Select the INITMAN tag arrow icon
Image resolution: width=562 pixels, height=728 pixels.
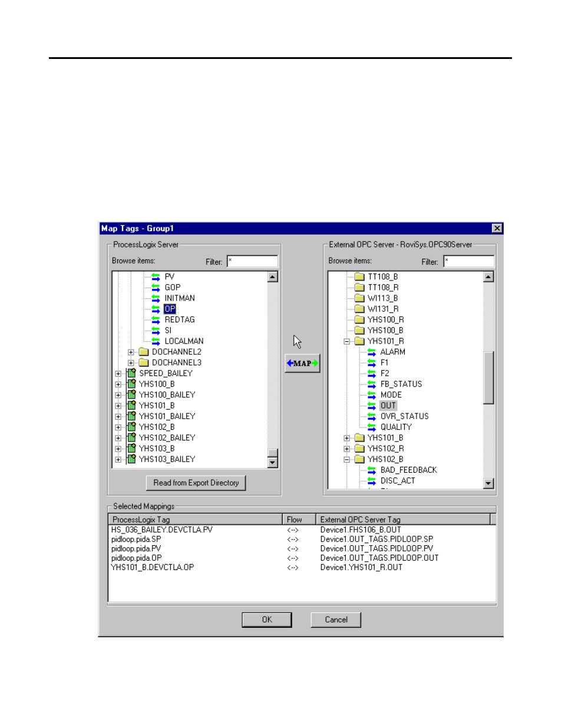(156, 298)
